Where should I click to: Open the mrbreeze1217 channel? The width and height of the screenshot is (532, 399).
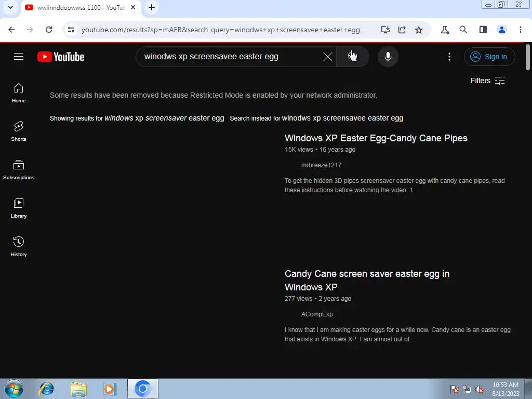[321, 165]
